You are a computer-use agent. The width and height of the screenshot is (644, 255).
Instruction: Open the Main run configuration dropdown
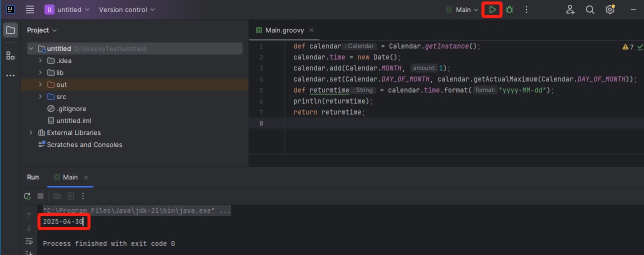(462, 9)
